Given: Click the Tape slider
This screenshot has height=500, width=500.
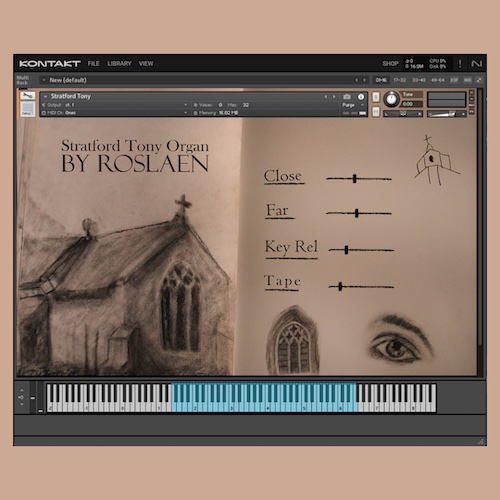Looking at the screenshot, I should [x=361, y=286].
